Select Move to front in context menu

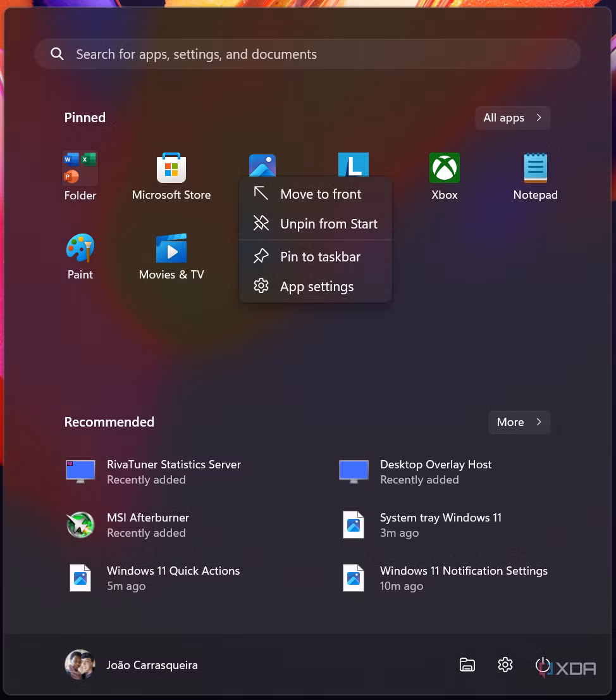click(x=321, y=194)
